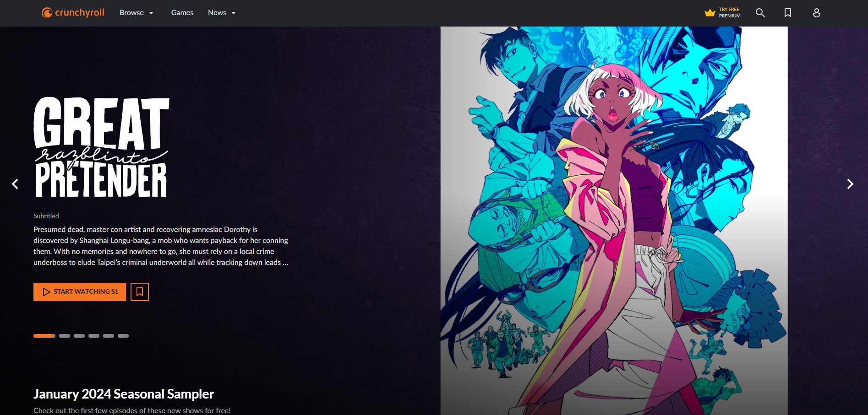Select the second carousel indicator
The image size is (868, 415).
point(65,336)
